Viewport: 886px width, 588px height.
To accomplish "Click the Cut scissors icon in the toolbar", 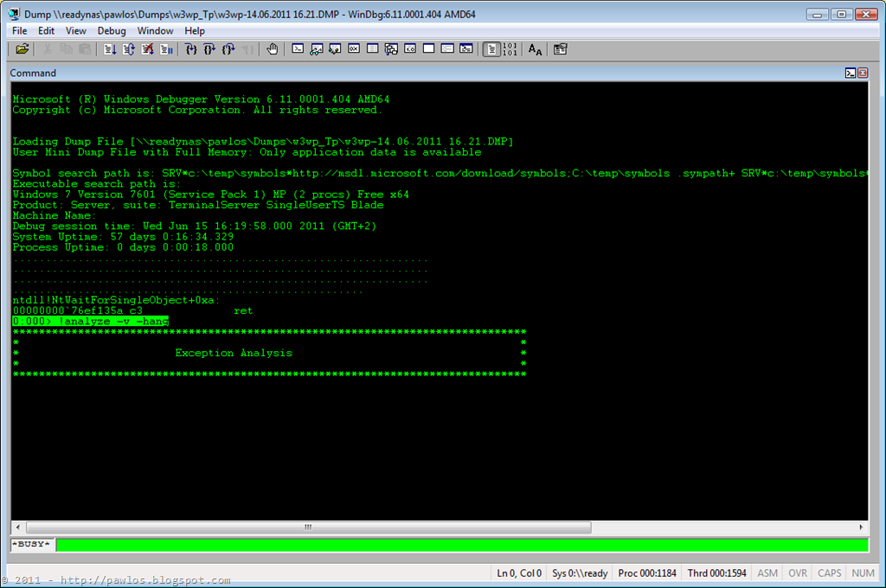I will (x=48, y=49).
